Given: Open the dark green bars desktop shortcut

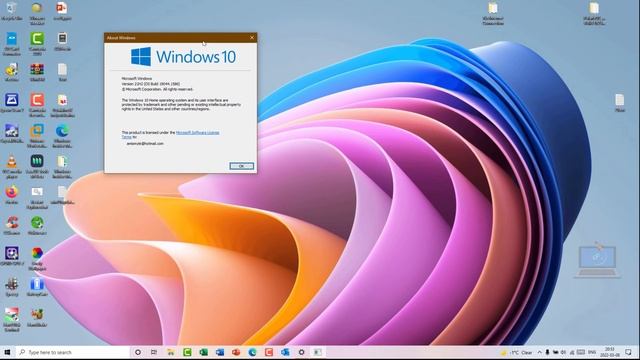Looking at the screenshot, I should pyautogui.click(x=37, y=167).
